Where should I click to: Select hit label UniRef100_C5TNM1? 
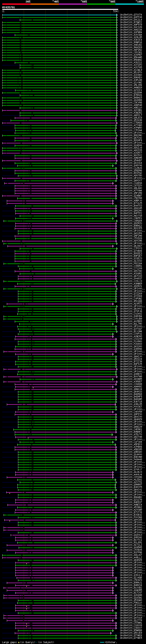pyautogui.click(x=131, y=623)
